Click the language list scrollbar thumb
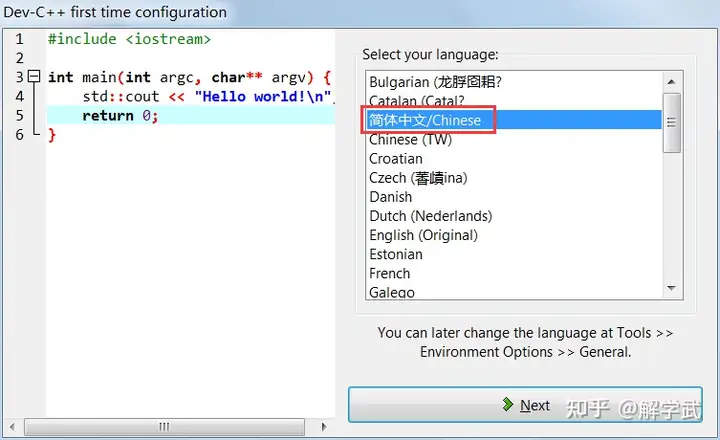The height and width of the screenshot is (440, 720). (x=671, y=122)
